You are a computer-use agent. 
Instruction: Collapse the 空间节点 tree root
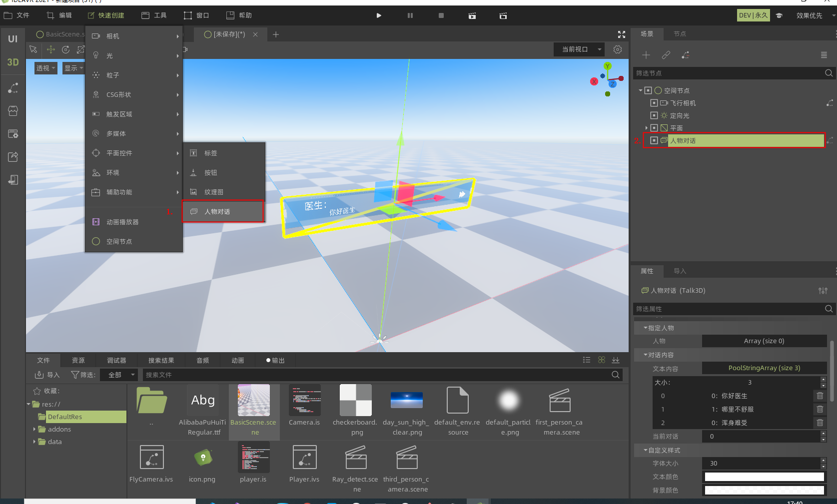641,90
